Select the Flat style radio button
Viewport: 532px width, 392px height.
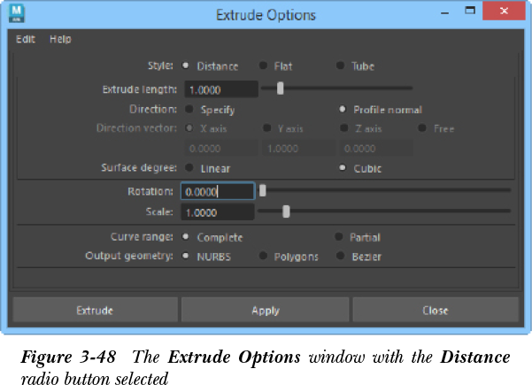(263, 66)
